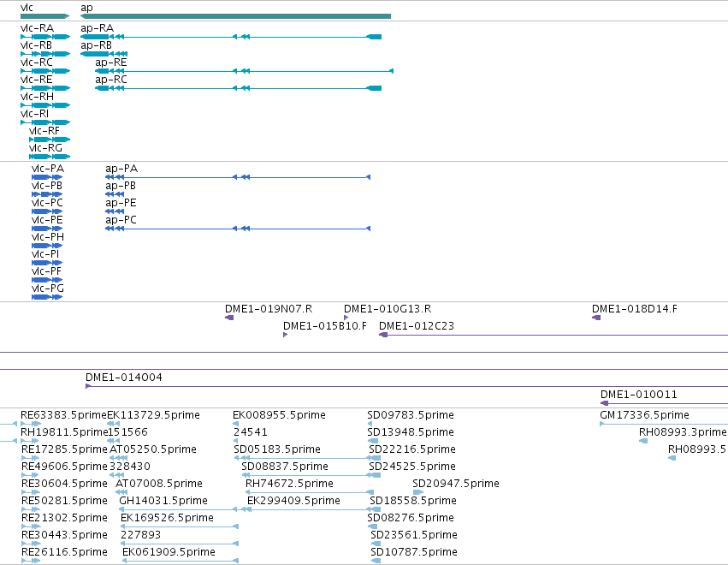
Task: Select DME1-015B10.F clone end
Action: pyautogui.click(x=285, y=335)
